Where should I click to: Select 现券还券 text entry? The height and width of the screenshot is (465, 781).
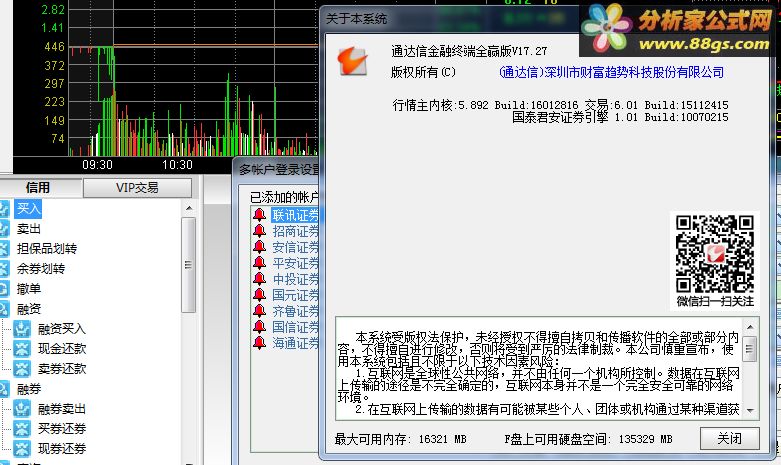62,449
